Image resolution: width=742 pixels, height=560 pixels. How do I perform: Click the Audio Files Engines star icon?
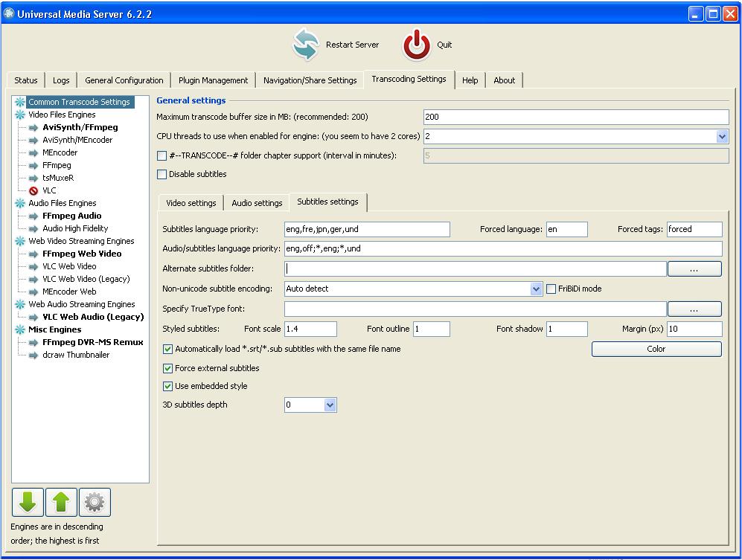(20, 203)
